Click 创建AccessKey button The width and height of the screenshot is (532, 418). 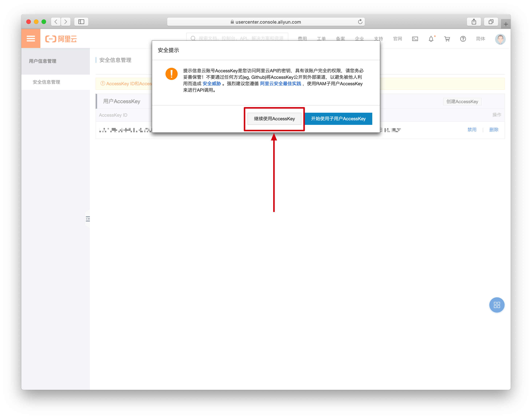pos(462,102)
